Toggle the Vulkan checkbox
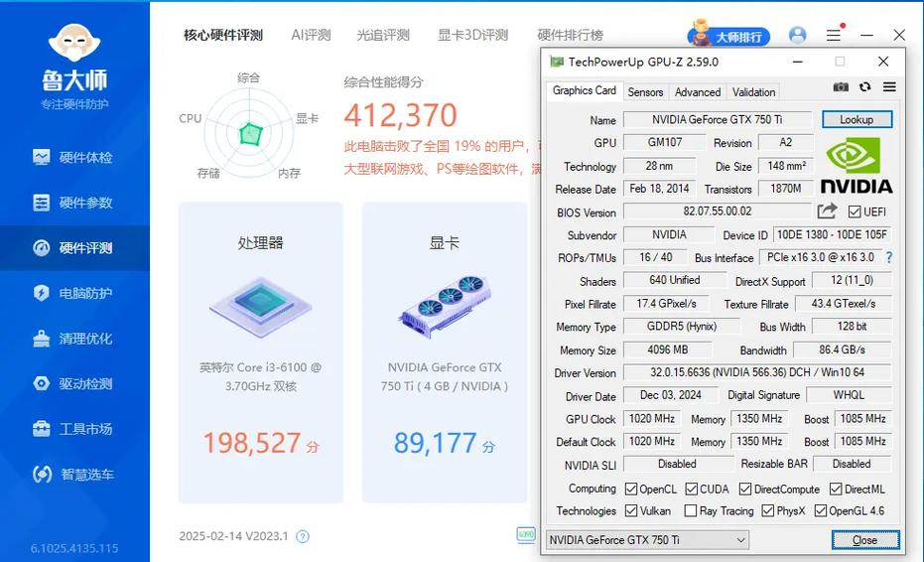 (631, 510)
